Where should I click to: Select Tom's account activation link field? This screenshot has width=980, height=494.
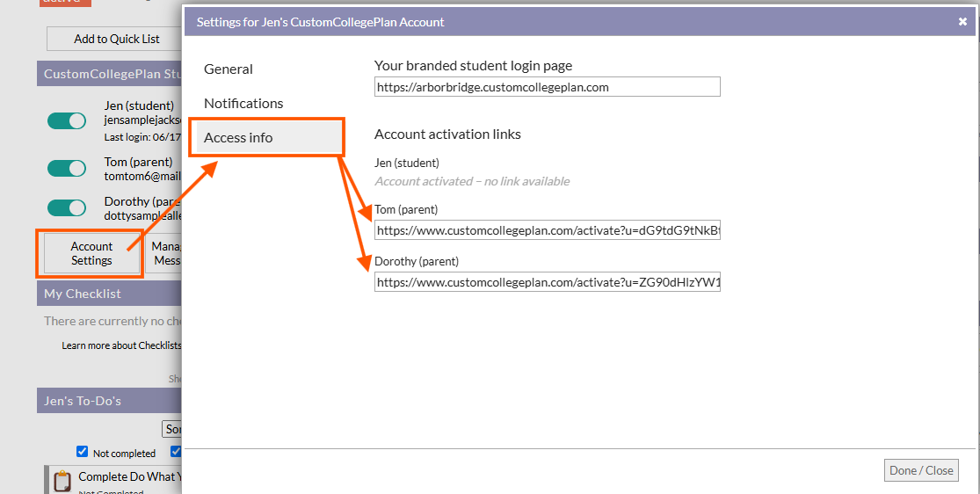[x=547, y=231]
